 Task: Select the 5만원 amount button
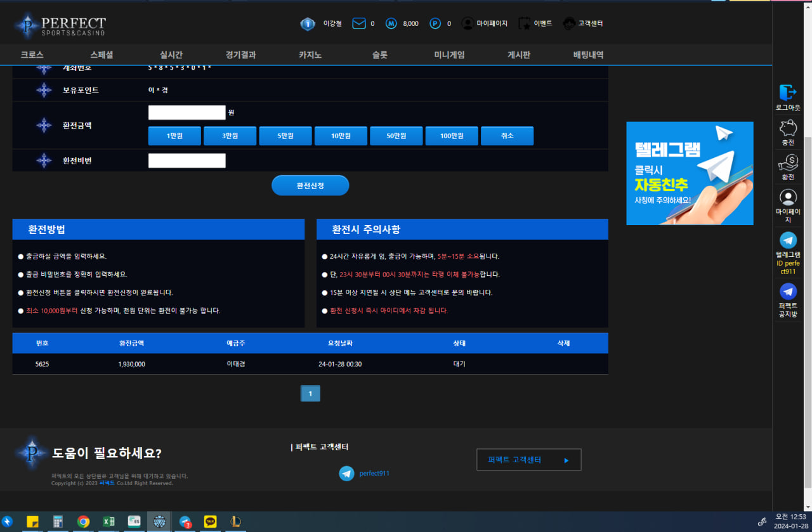pyautogui.click(x=285, y=136)
